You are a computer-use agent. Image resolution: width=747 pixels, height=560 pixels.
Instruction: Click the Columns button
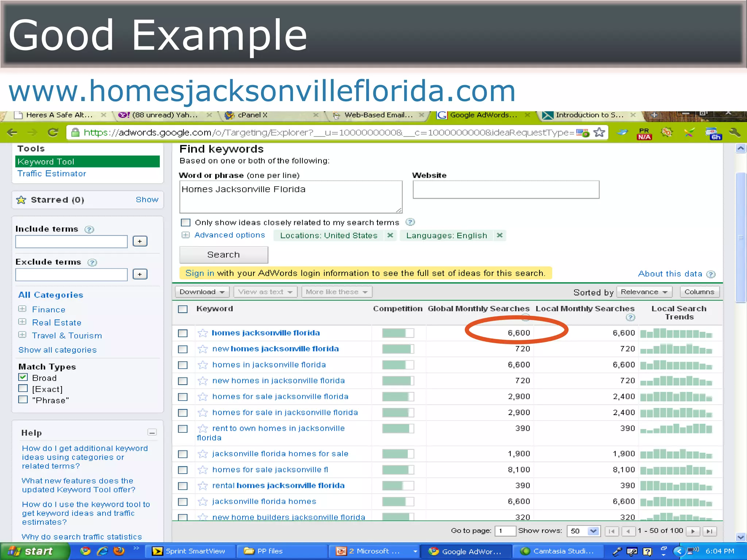pos(699,292)
